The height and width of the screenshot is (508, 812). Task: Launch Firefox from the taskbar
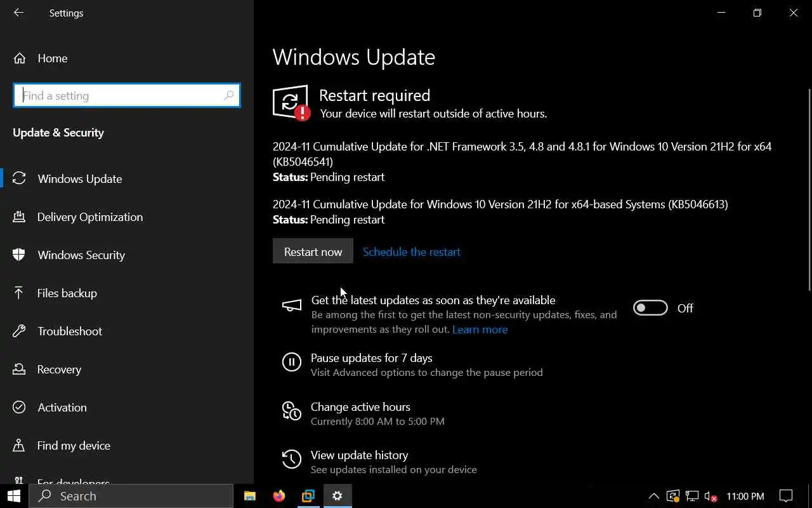279,496
